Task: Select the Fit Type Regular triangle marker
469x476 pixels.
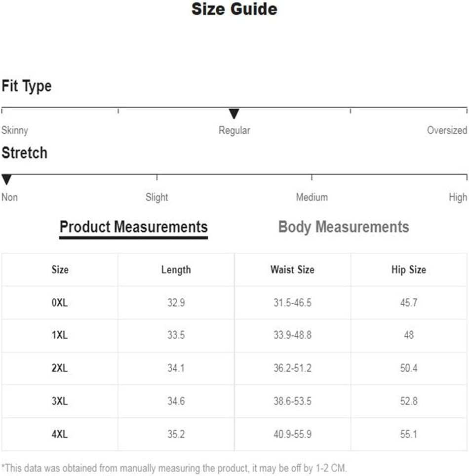Action: tap(234, 114)
